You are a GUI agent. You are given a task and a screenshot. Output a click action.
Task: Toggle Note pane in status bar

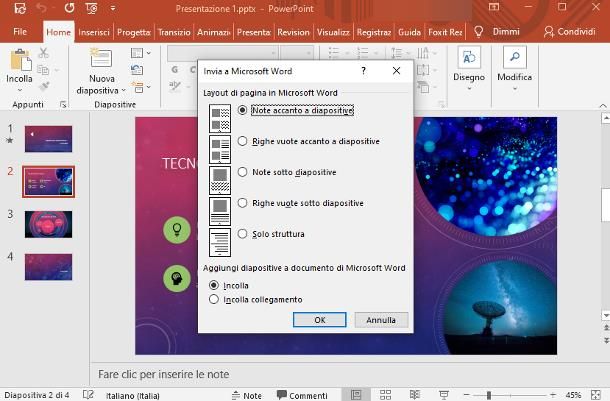(247, 396)
